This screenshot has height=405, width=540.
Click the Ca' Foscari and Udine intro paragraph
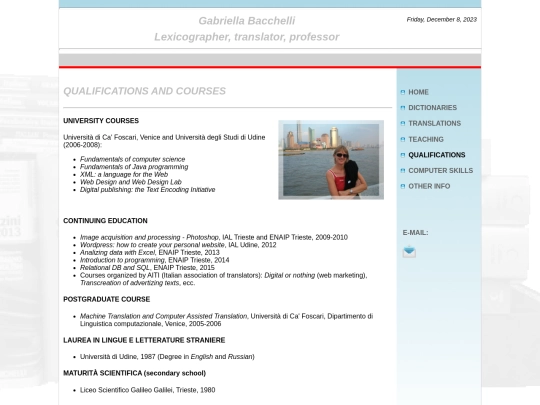164,141
